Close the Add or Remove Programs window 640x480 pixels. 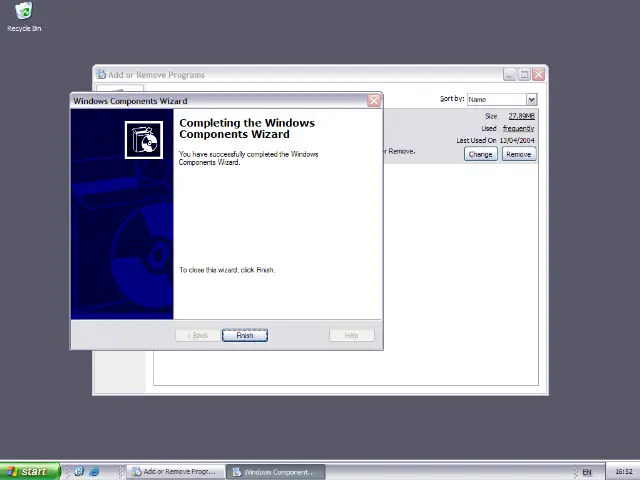tap(539, 75)
